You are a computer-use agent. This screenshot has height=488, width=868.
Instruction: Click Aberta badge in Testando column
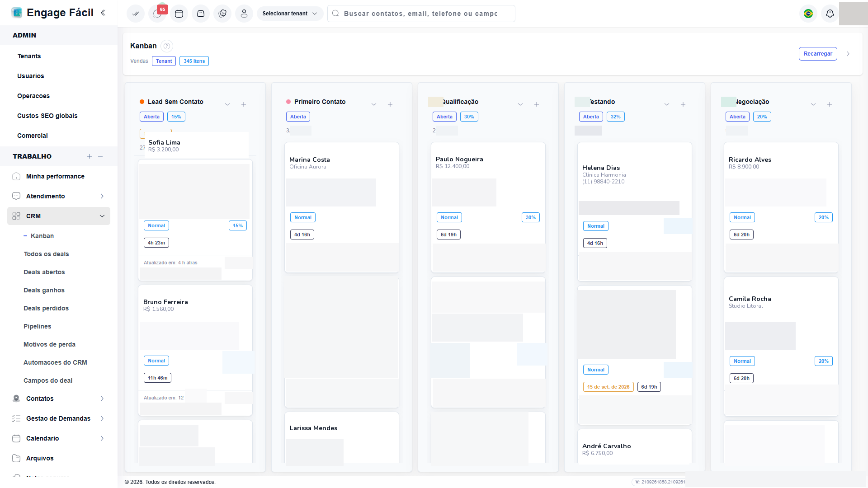[x=591, y=117]
